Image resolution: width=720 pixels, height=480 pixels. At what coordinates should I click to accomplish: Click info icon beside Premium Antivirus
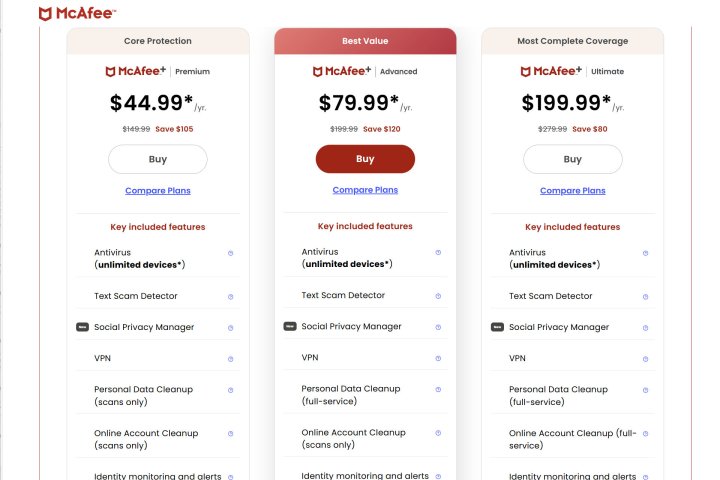point(230,253)
